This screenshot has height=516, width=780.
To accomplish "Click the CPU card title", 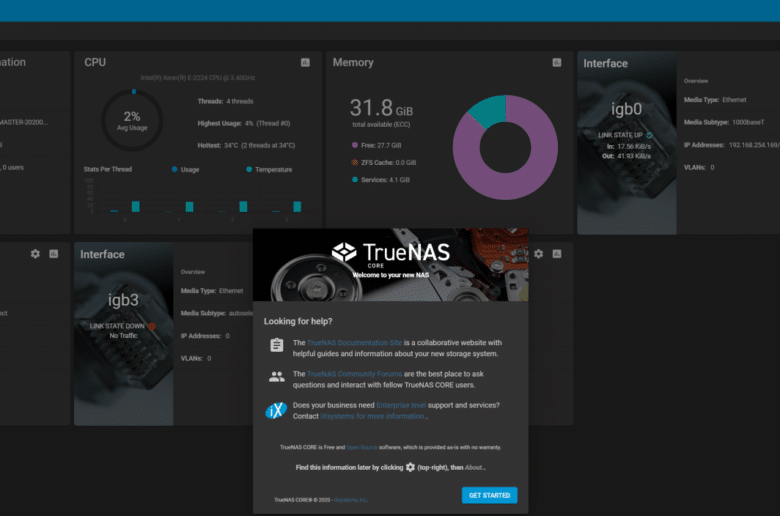I will pos(95,62).
